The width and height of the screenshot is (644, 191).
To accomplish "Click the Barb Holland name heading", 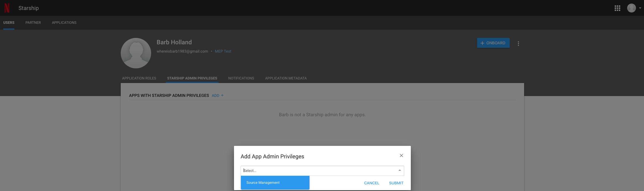I will (174, 42).
